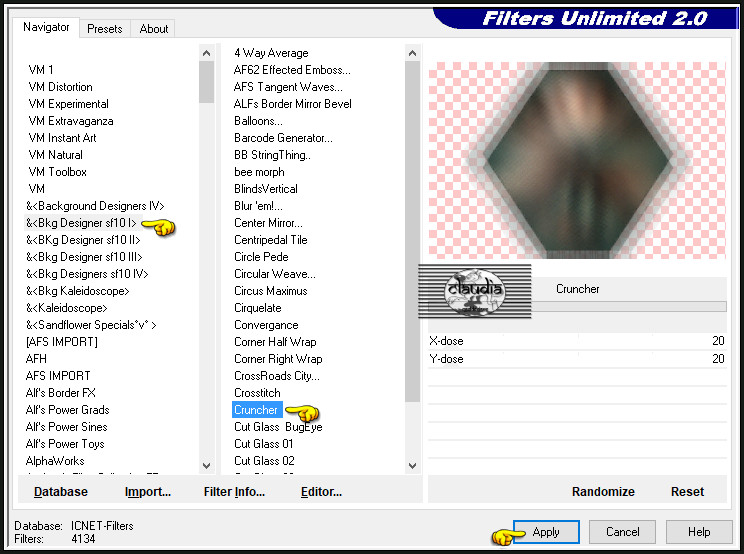The height and width of the screenshot is (554, 744).
Task: Choose &<Bkg Designers sf10 IV> category
Action: (x=87, y=274)
